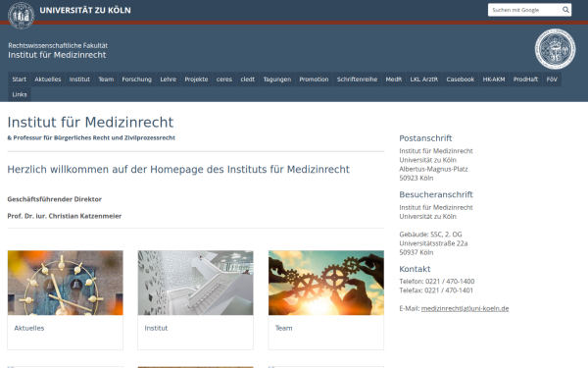Click the Besucheranschrift heading
Image resolution: width=588 pixels, height=368 pixels.
(436, 194)
